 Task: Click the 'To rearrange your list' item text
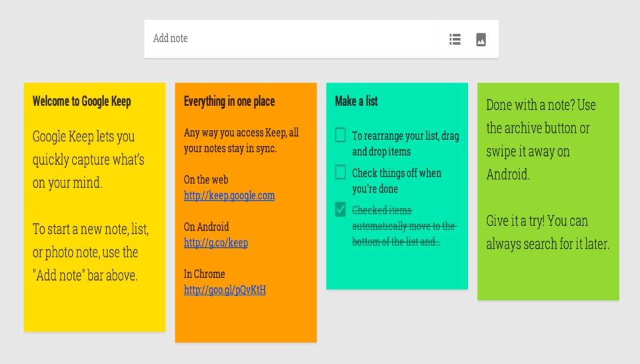405,143
